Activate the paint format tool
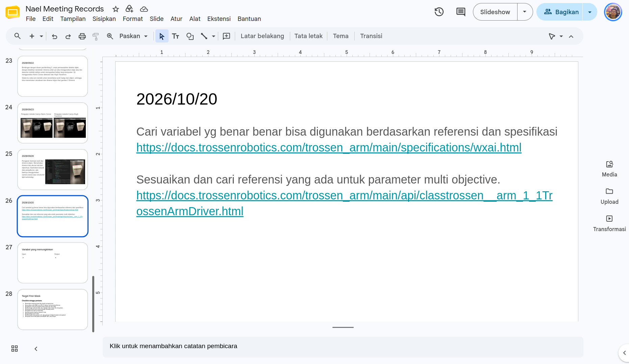629x364 pixels. click(x=96, y=36)
